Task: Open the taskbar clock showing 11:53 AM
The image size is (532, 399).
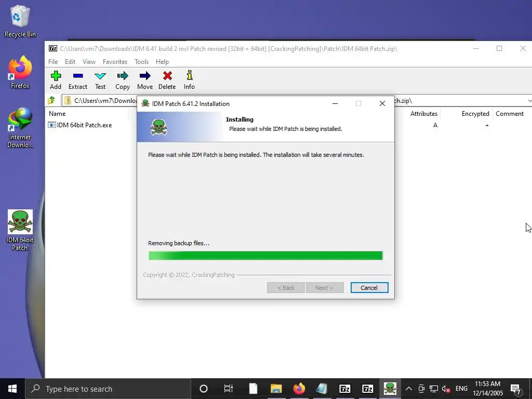Action: (487, 389)
